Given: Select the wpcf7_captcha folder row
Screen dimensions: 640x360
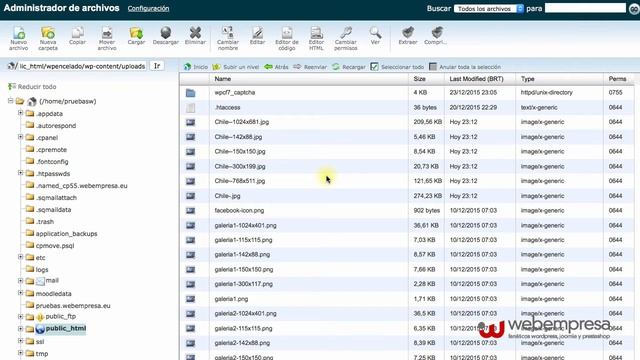Looking at the screenshot, I should (x=407, y=93).
